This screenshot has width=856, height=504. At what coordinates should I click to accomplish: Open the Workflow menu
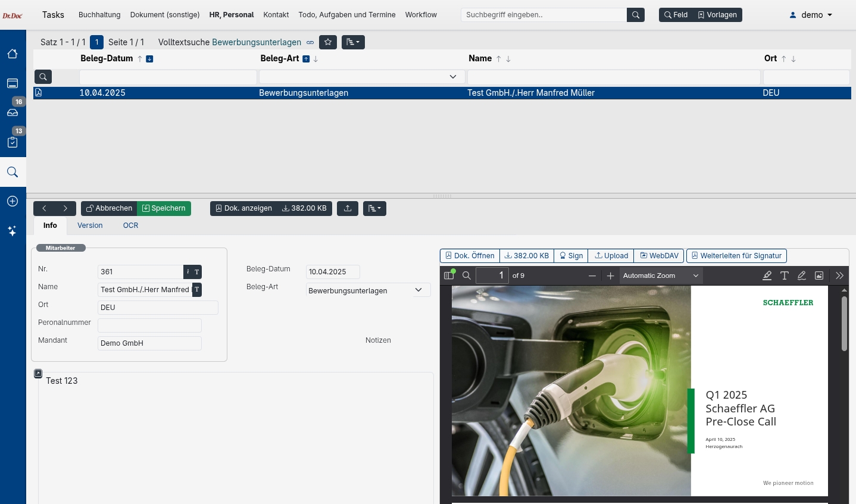(x=421, y=15)
